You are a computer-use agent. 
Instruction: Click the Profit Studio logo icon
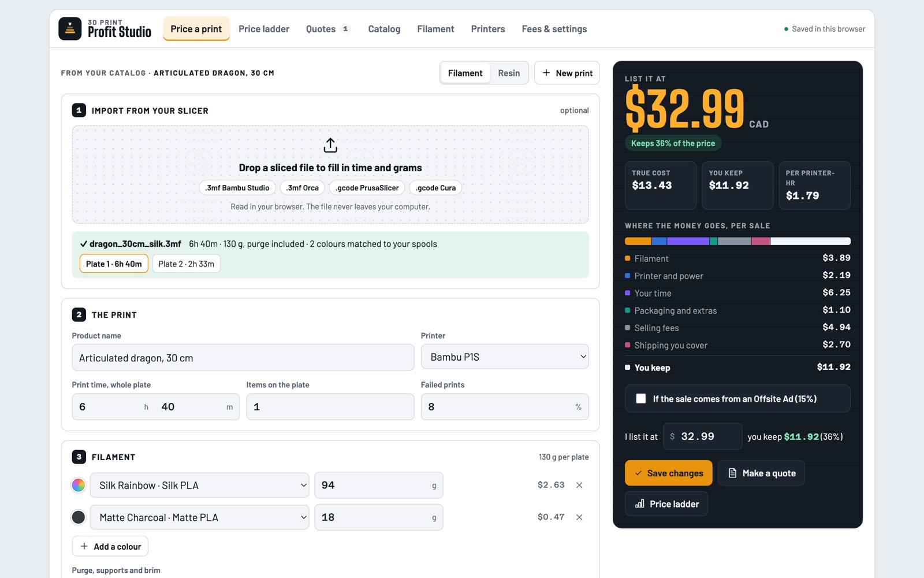[x=70, y=28]
